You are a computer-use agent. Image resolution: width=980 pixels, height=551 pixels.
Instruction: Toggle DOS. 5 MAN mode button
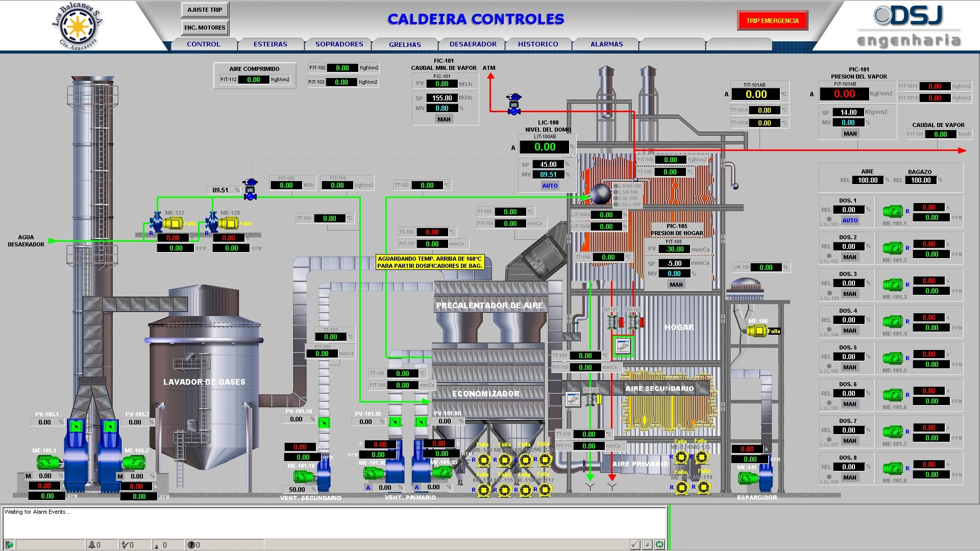pyautogui.click(x=850, y=367)
